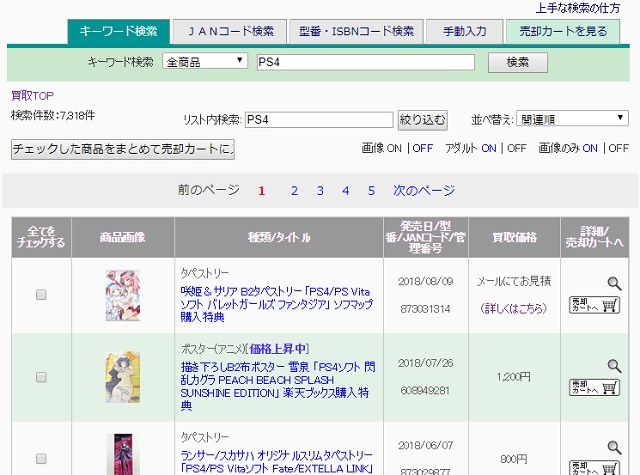Add ランサー/スカサハ tapestry to sell cart
This screenshot has height=475, width=640.
(x=595, y=468)
